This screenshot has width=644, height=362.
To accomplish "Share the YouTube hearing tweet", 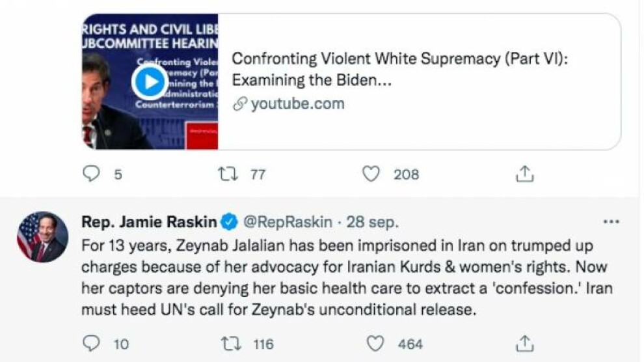I will point(525,174).
